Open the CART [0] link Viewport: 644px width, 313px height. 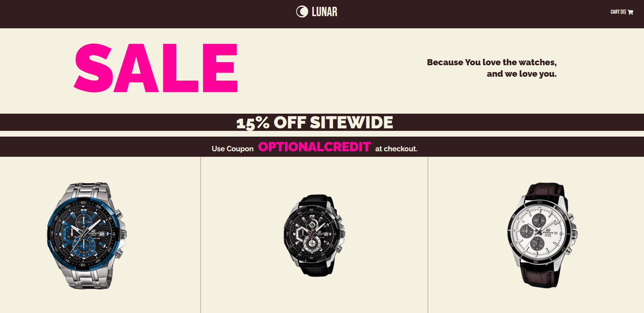pyautogui.click(x=618, y=12)
